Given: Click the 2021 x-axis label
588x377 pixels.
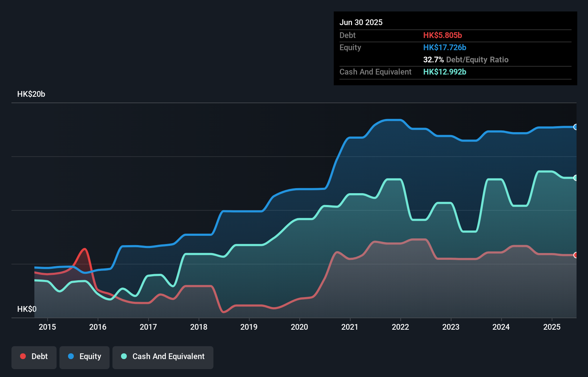Looking at the screenshot, I should [350, 327].
